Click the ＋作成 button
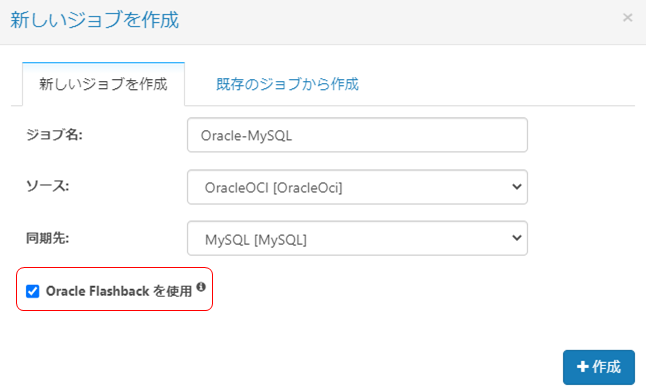This screenshot has height=392, width=646. [x=599, y=367]
